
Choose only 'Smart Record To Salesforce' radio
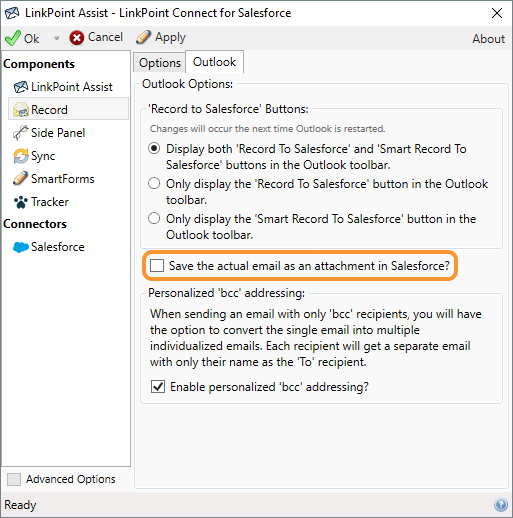154,219
